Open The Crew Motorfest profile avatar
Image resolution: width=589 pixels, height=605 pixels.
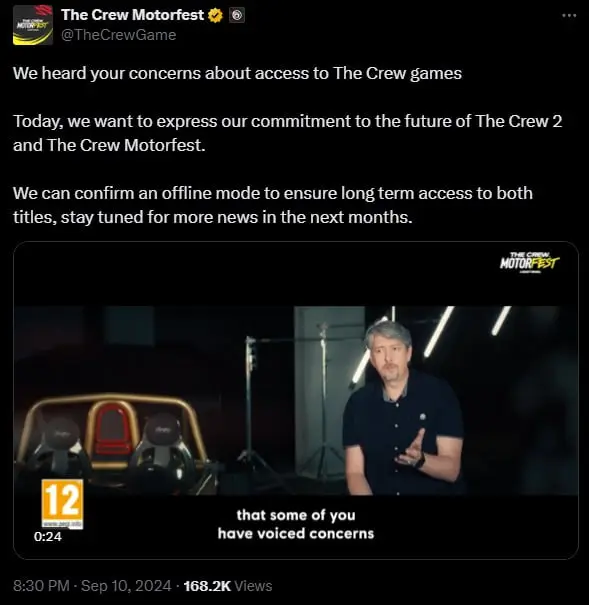tap(33, 25)
